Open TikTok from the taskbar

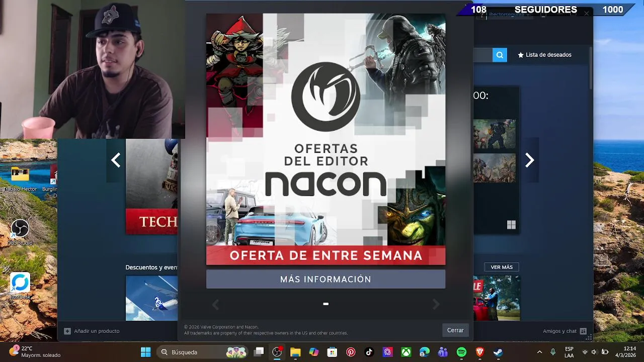point(369,352)
